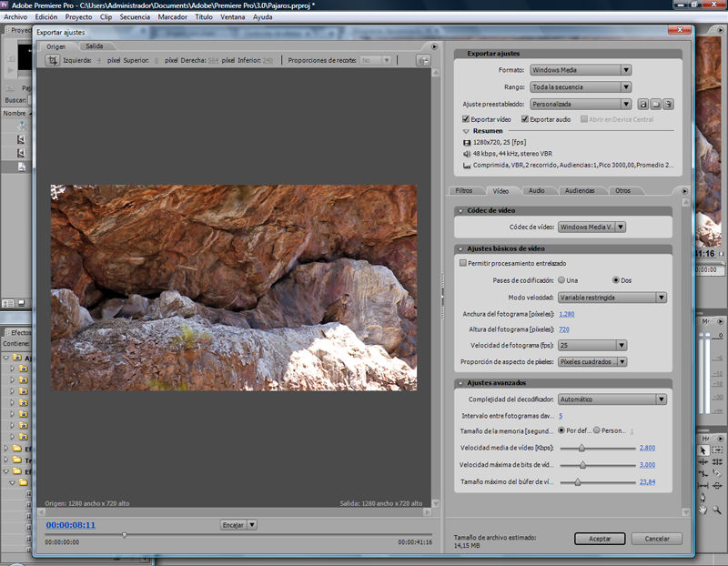
Task: Activate the Hand tool
Action: click(703, 510)
